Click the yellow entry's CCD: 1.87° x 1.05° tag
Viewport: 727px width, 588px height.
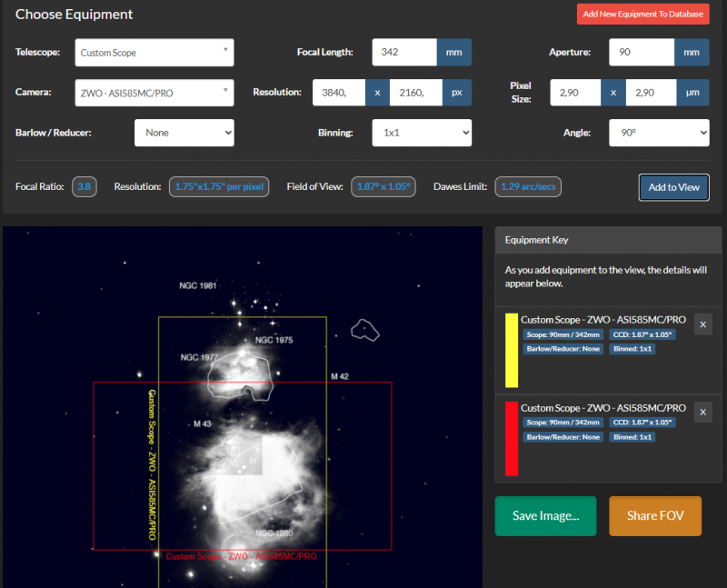point(642,334)
